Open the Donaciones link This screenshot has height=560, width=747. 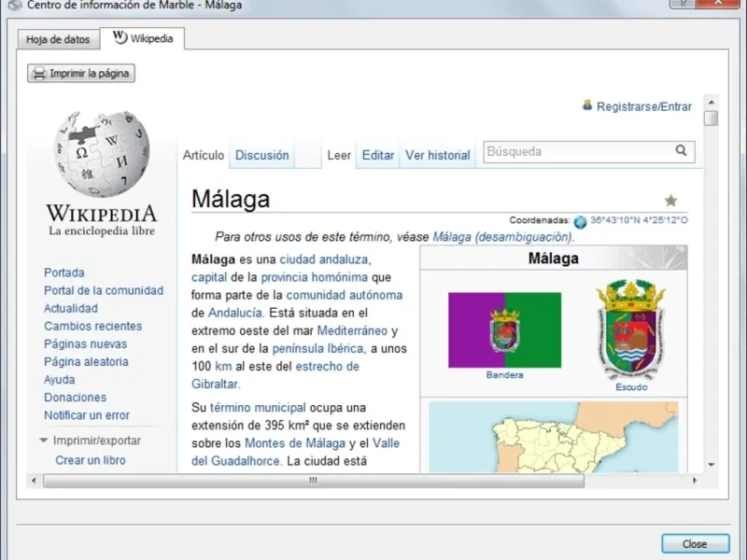(x=76, y=398)
